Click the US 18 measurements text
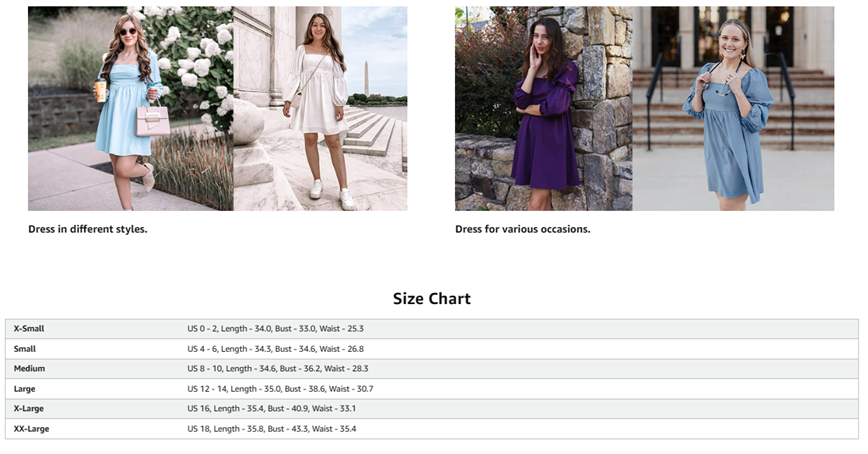Screen dimensions: 868x454 (271, 429)
